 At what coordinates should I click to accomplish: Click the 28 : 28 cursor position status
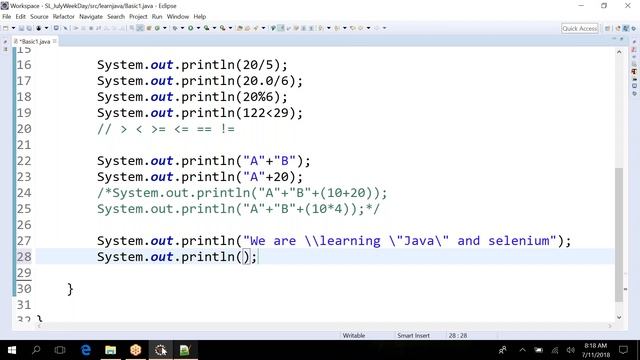pos(458,336)
